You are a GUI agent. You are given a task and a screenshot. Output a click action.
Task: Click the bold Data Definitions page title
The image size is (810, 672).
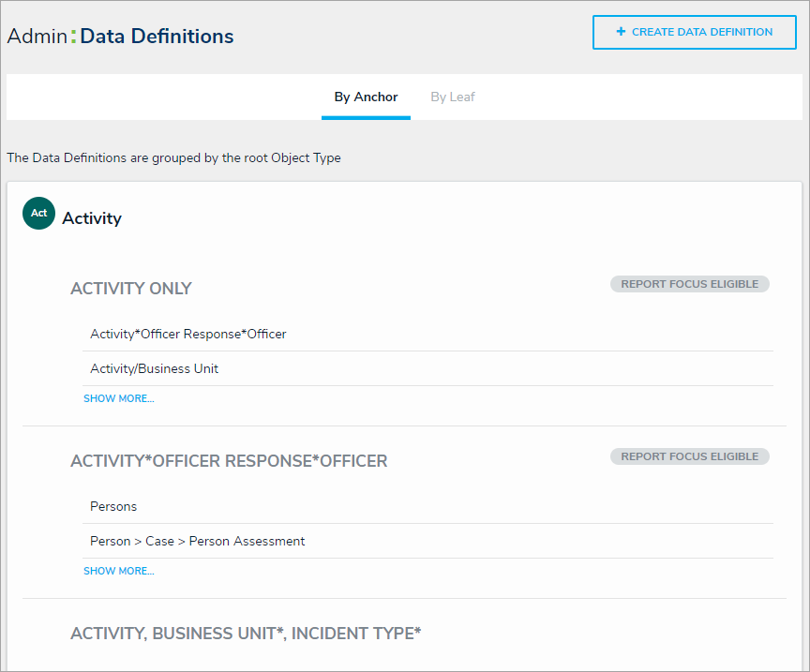157,37
